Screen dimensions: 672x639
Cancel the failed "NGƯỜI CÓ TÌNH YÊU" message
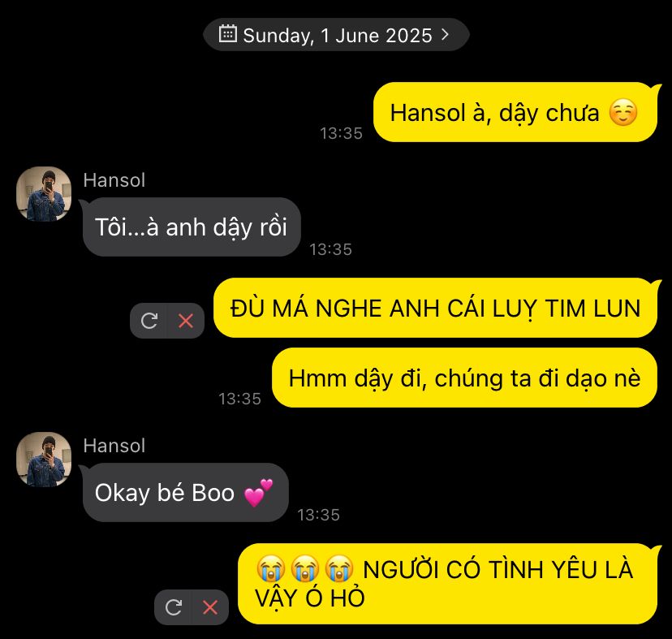[x=210, y=607]
